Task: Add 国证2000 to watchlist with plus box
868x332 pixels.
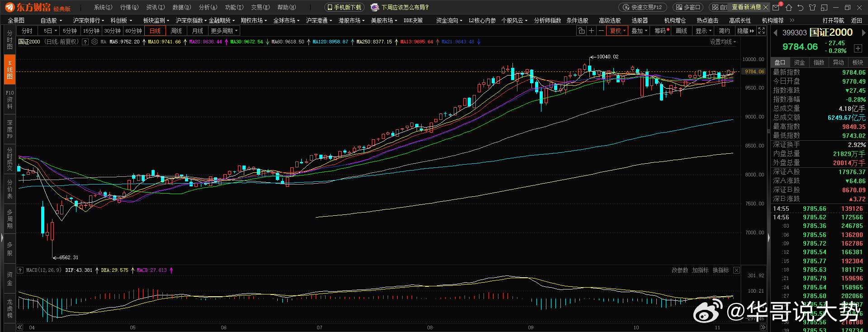Action: (x=858, y=48)
